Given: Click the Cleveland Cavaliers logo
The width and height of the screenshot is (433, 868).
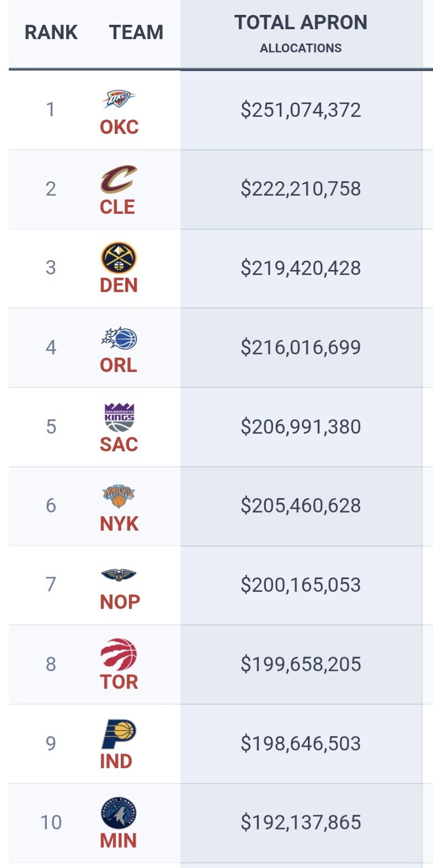Looking at the screenshot, I should click(x=119, y=179).
